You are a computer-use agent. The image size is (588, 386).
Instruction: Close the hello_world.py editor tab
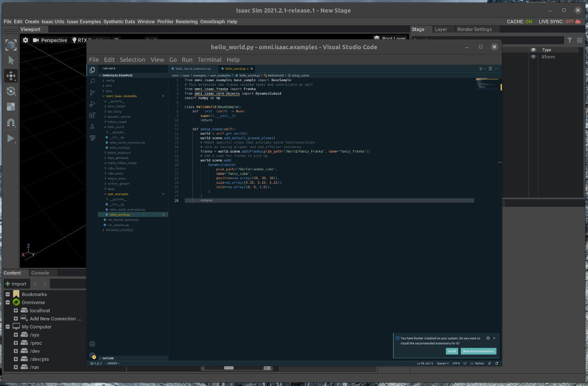pos(252,69)
